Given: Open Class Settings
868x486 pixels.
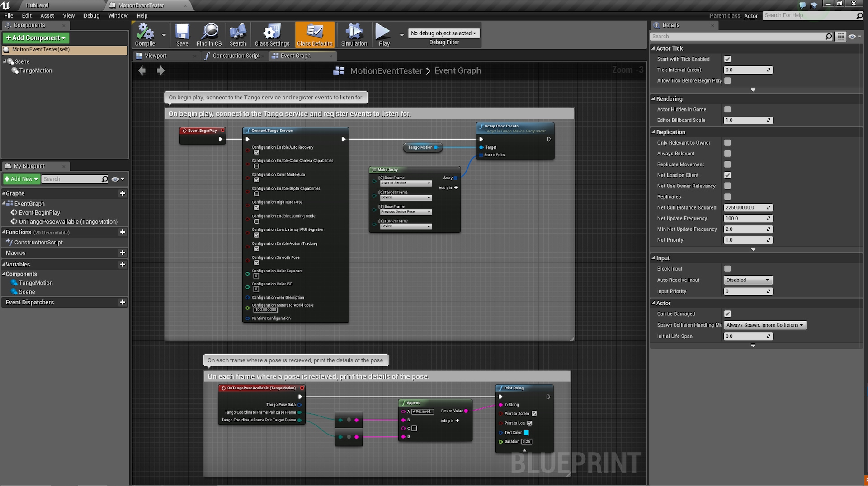Looking at the screenshot, I should coord(271,34).
